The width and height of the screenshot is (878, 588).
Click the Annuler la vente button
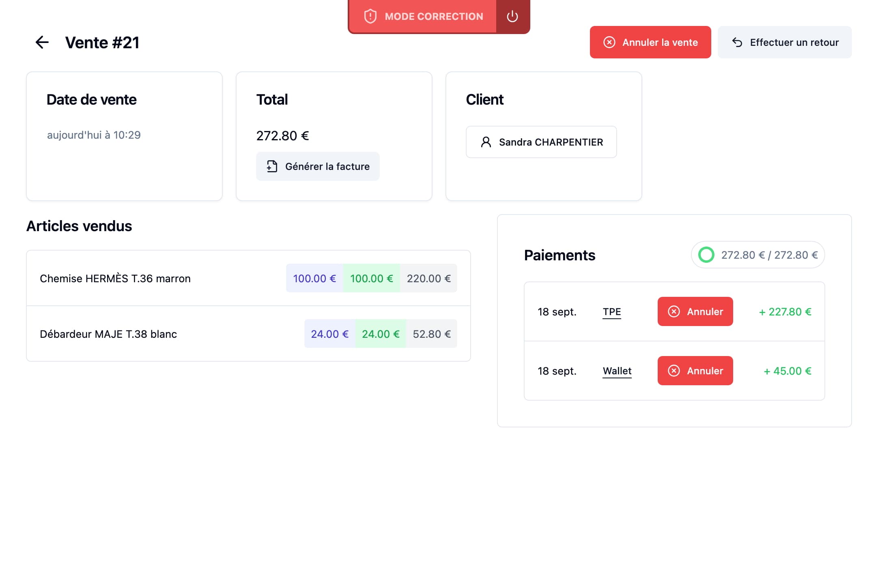tap(650, 42)
